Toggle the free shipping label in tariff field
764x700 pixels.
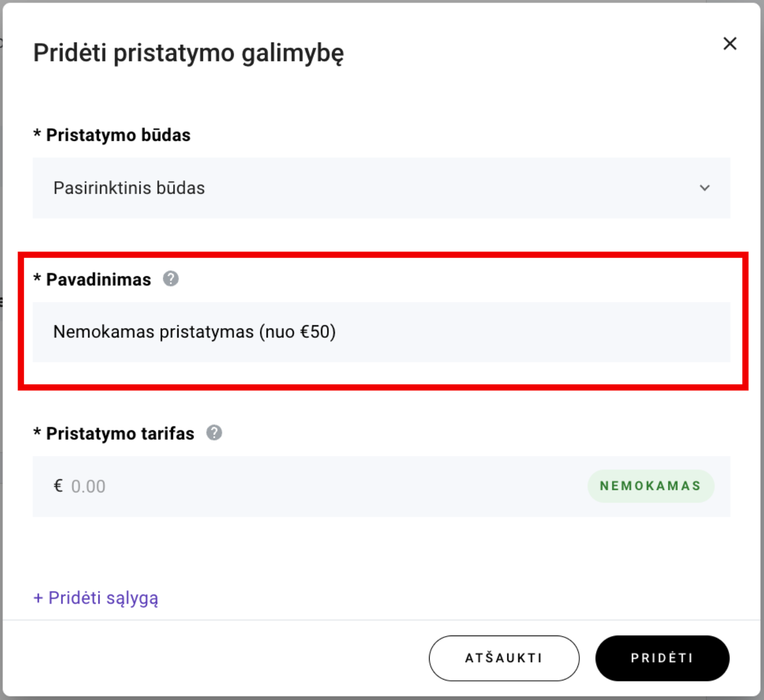(650, 486)
